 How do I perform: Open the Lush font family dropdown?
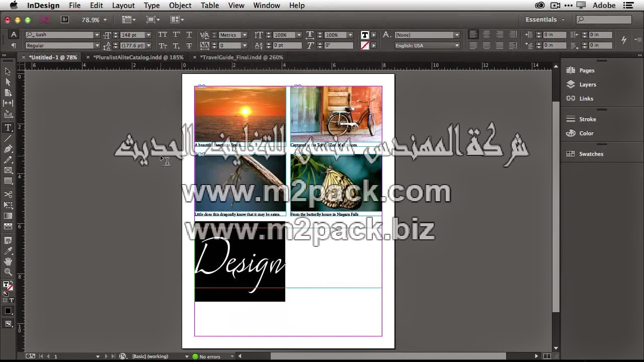pos(97,35)
